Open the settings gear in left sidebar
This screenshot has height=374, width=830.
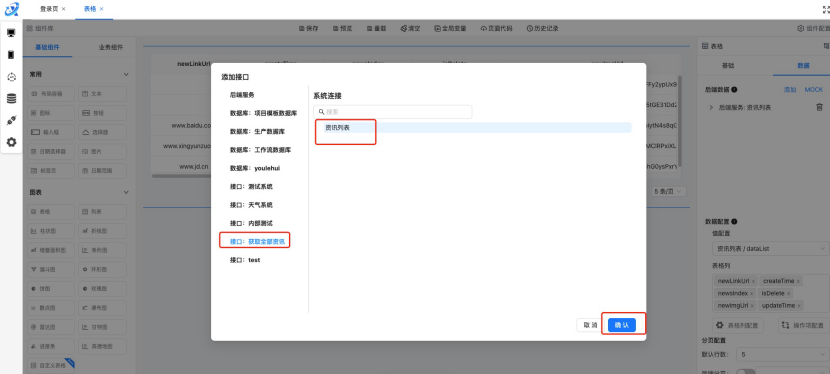(11, 142)
